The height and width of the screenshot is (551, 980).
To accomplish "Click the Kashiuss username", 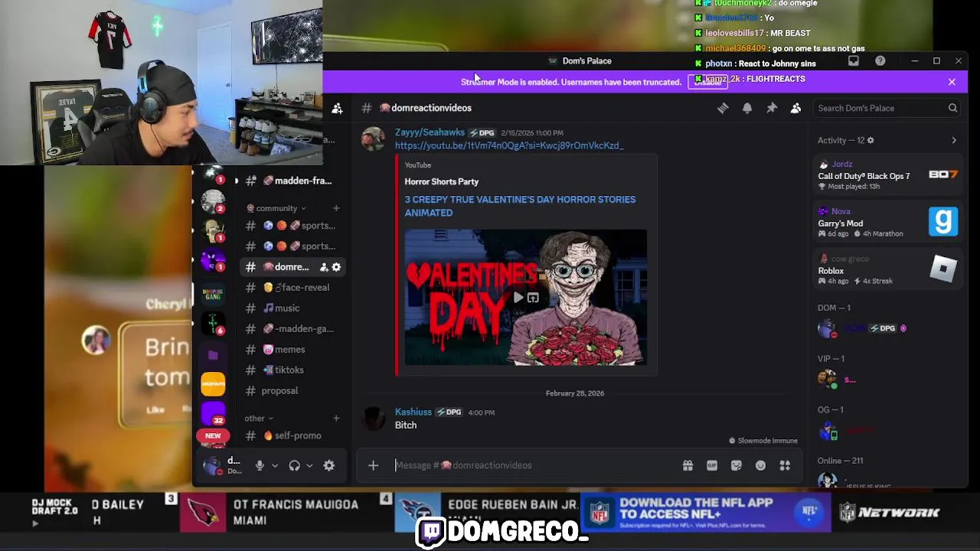I will 413,412.
